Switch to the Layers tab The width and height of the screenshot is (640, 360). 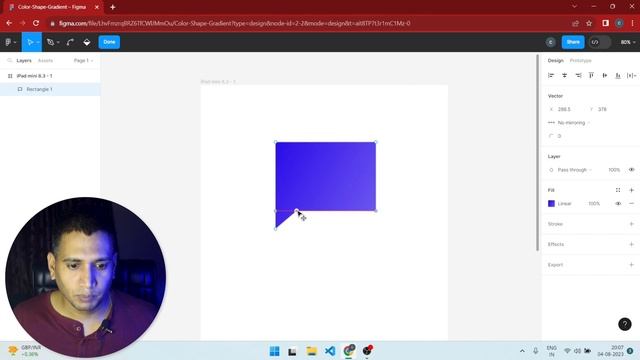24,60
